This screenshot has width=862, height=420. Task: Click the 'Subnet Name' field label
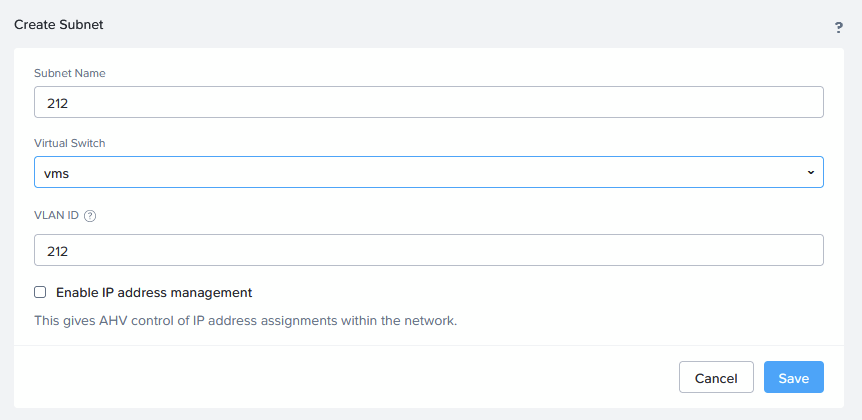[70, 73]
